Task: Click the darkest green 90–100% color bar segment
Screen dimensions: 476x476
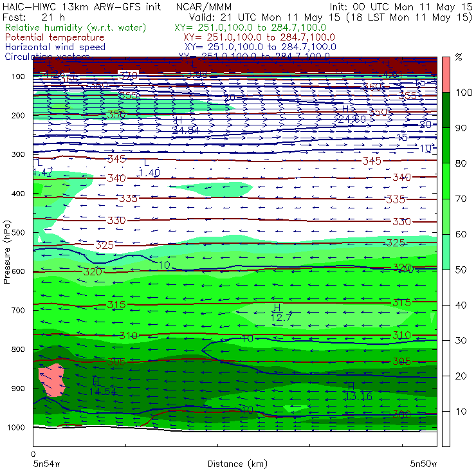Action: pos(446,110)
